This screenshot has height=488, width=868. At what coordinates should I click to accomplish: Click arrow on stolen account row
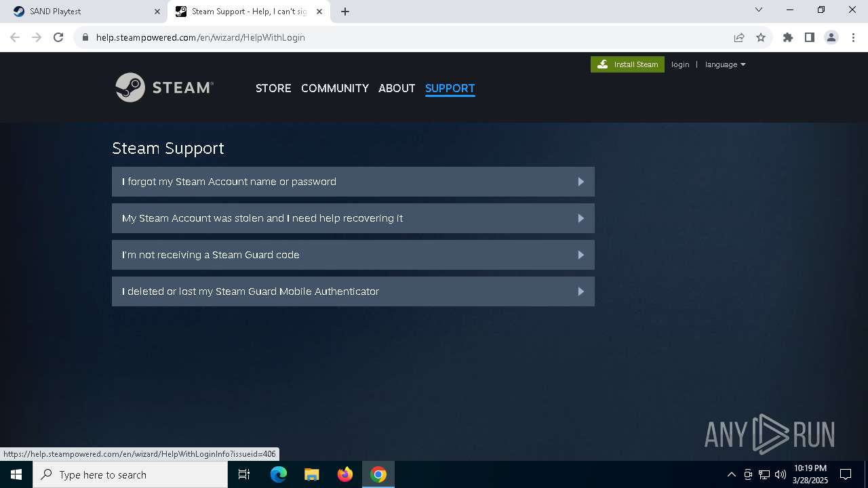pos(580,218)
